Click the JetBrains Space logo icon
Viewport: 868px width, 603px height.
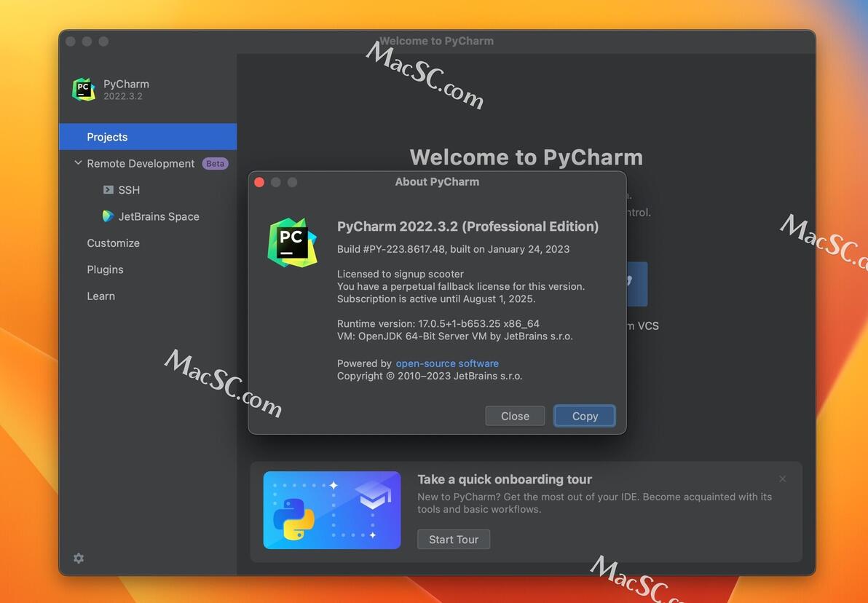click(x=108, y=216)
